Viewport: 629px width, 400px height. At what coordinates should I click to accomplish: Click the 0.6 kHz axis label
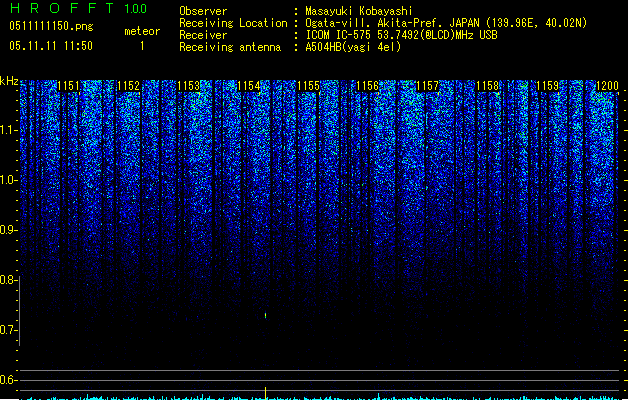tap(8, 380)
